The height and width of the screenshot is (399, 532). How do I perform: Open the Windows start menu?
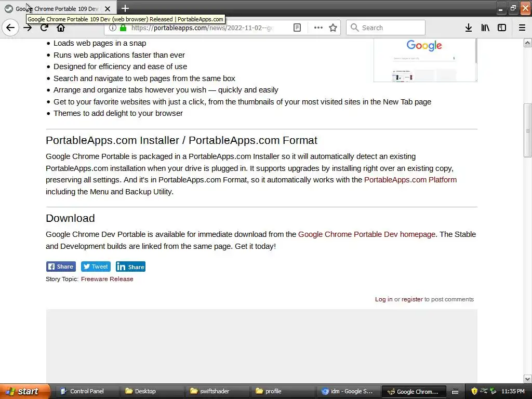coord(24,391)
